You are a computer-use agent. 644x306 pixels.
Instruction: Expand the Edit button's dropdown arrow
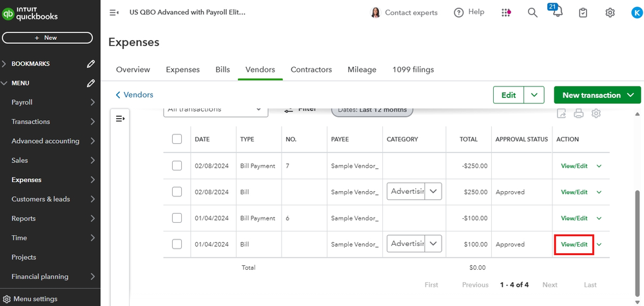pyautogui.click(x=534, y=95)
